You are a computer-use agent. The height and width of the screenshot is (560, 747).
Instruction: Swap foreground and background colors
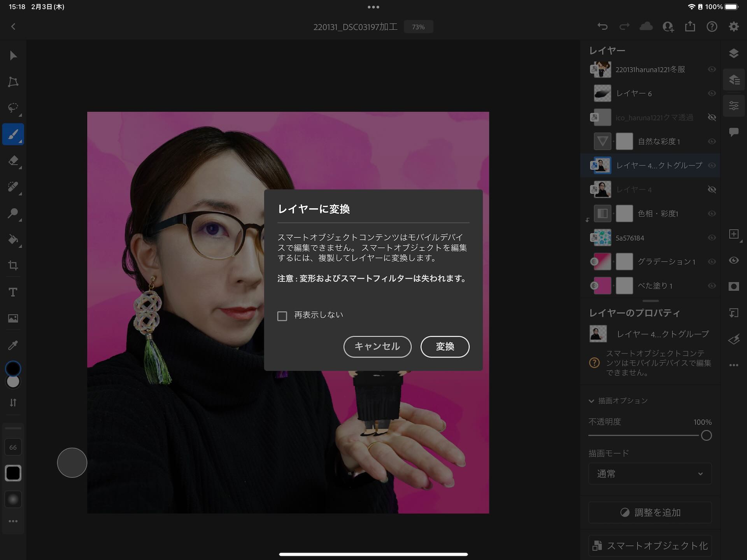[13, 402]
